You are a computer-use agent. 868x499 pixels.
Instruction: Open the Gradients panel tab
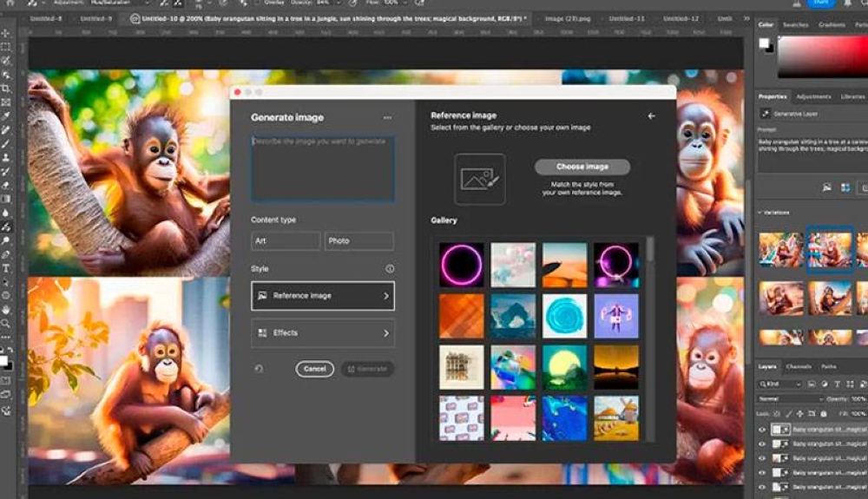[x=832, y=25]
